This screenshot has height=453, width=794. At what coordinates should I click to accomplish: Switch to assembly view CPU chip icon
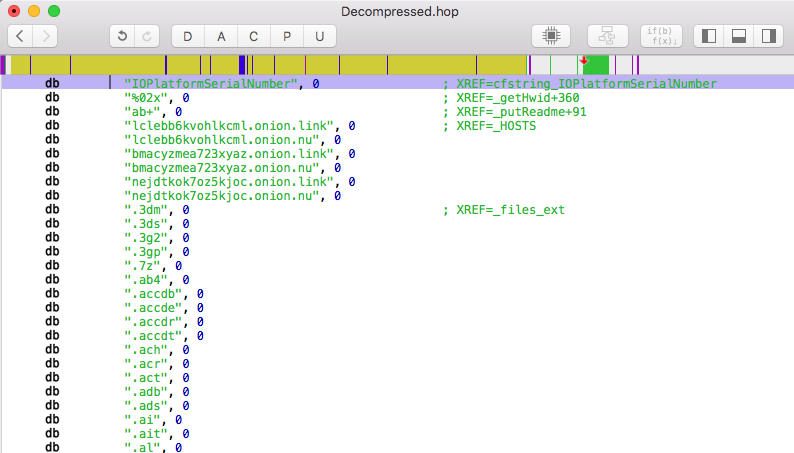click(x=550, y=36)
